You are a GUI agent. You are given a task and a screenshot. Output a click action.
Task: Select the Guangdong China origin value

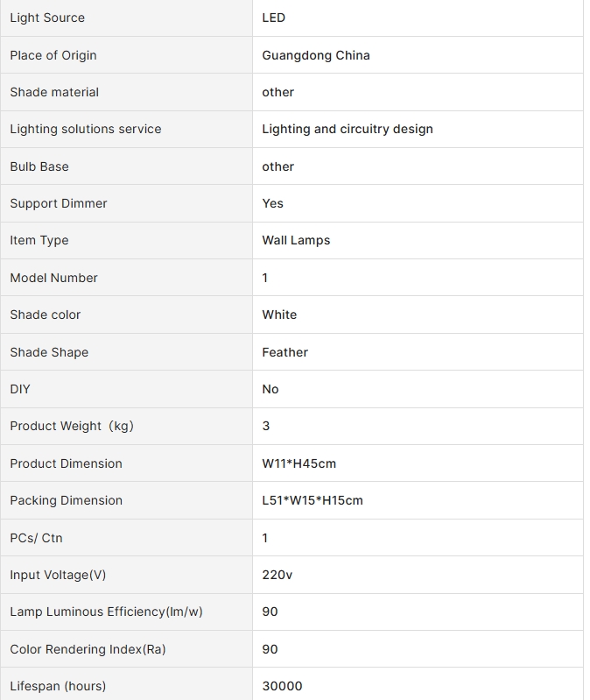(x=316, y=55)
